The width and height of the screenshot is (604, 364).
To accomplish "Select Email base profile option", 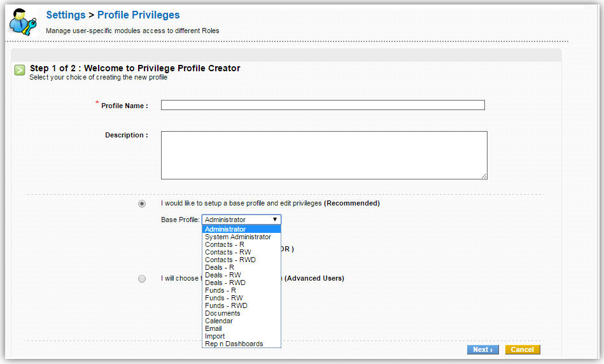I will (213, 328).
